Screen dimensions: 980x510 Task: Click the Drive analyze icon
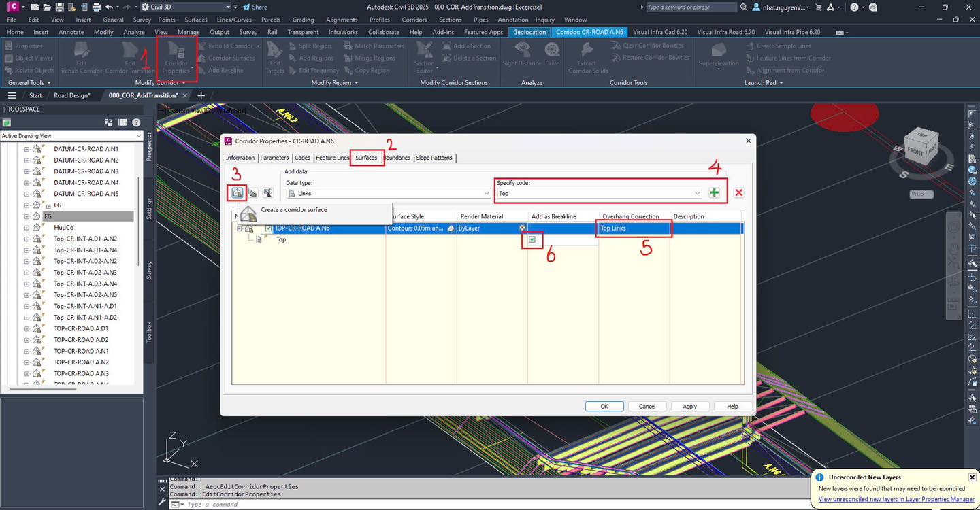(x=552, y=54)
